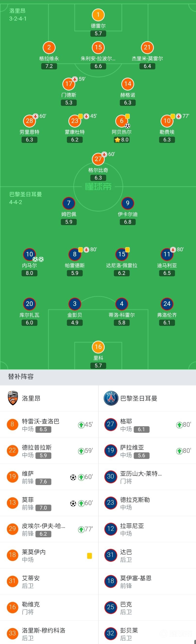Open 内马尔 number 10 player icon
This screenshot has height=644, width=196.
click(x=29, y=254)
